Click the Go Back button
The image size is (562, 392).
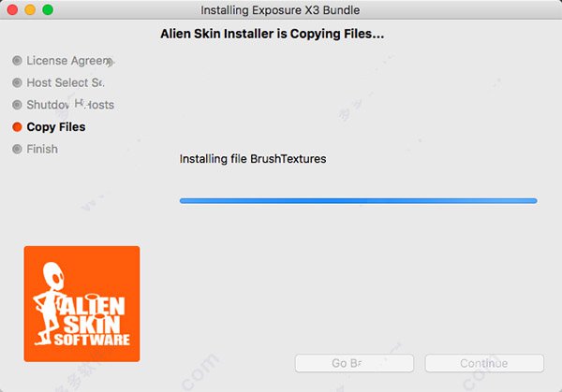coord(354,363)
